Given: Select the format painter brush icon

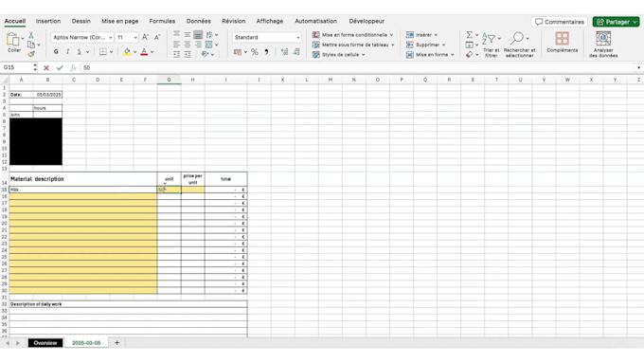Looking at the screenshot, I should [x=31, y=54].
